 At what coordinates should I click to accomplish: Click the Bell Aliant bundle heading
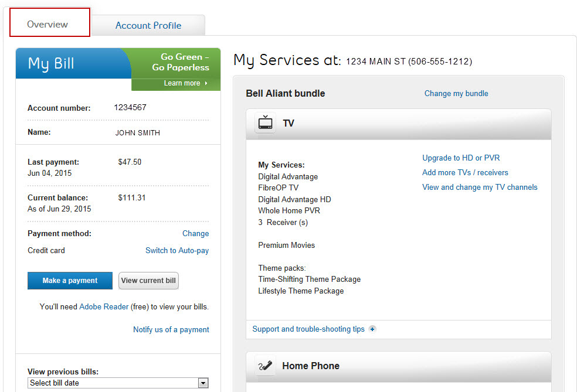click(x=286, y=93)
